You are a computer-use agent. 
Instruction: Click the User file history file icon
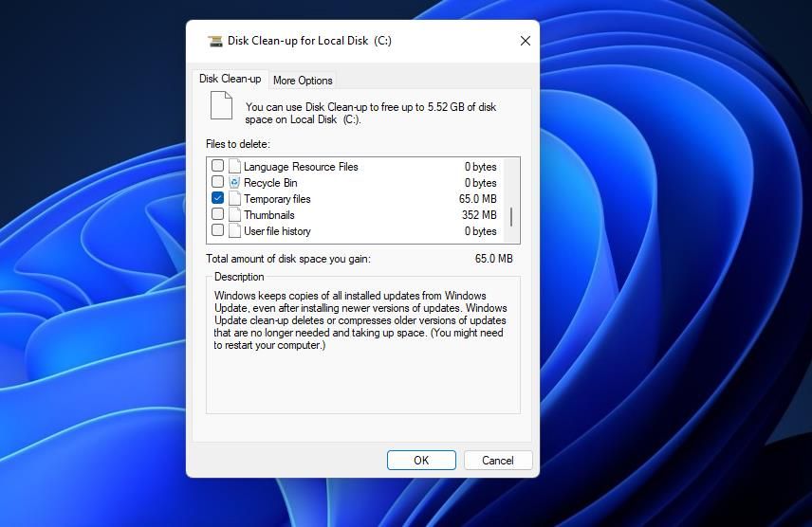tap(234, 230)
